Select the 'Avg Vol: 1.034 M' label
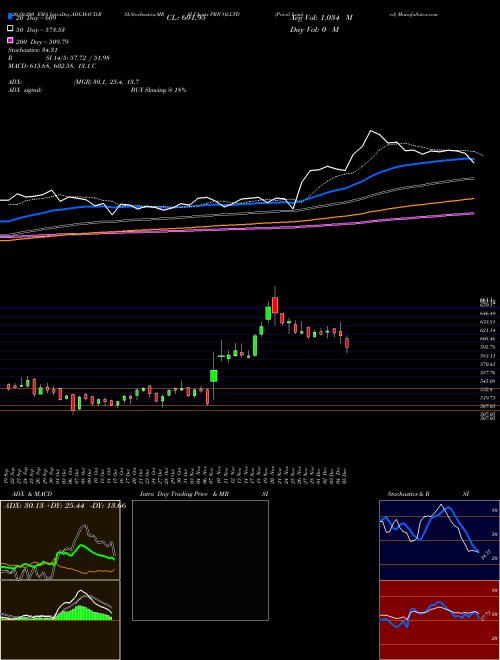Viewport: 500px width, 660px height. point(321,18)
